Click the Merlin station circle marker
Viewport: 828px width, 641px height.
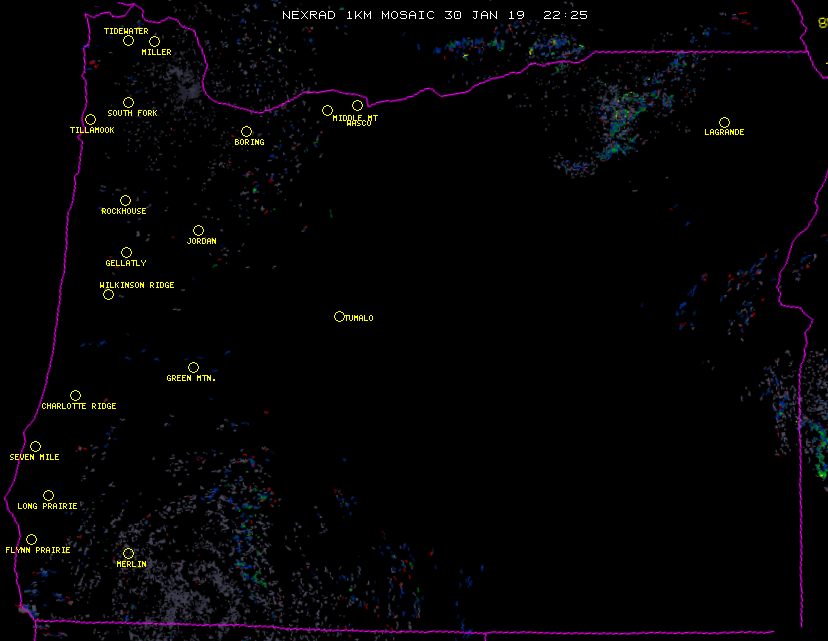click(x=128, y=554)
